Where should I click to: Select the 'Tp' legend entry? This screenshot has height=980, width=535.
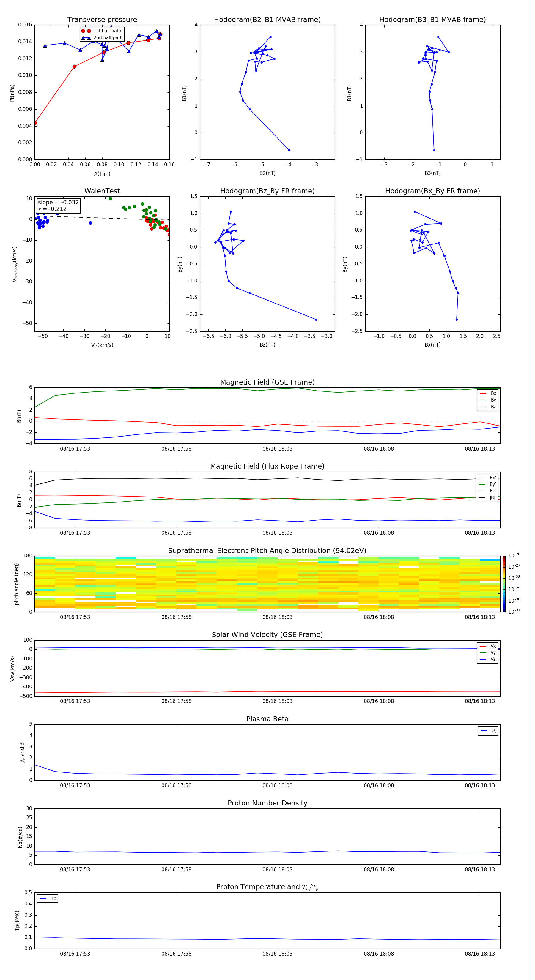[x=48, y=899]
